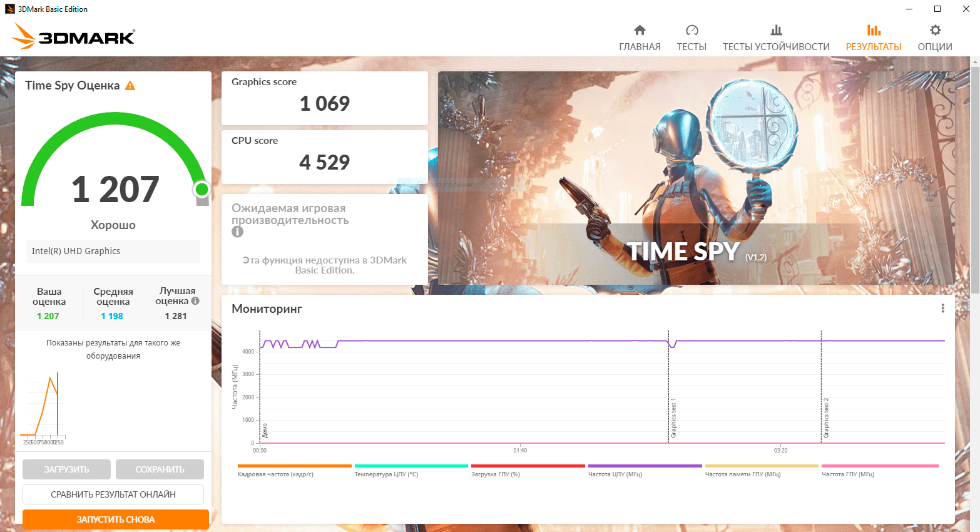Click СРАВНИТЬ РЕЗУЛЬТАТ ОНЛАЙН button
980x532 pixels.
[x=113, y=494]
